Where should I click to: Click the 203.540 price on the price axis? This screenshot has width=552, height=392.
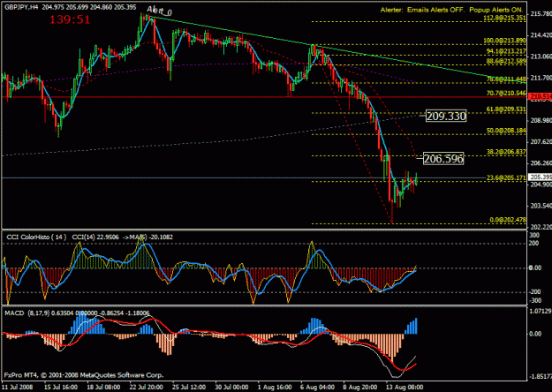[x=541, y=206]
